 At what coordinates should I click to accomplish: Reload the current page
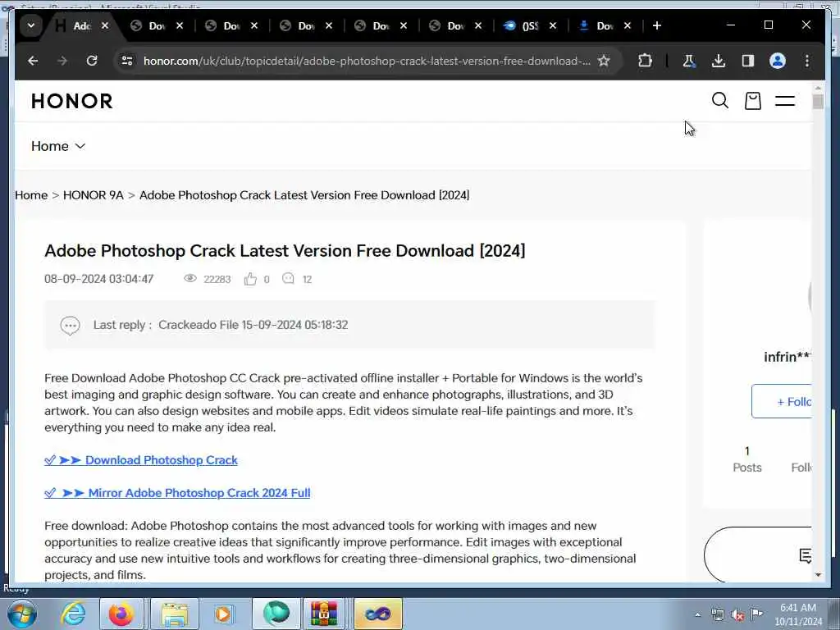pyautogui.click(x=92, y=61)
